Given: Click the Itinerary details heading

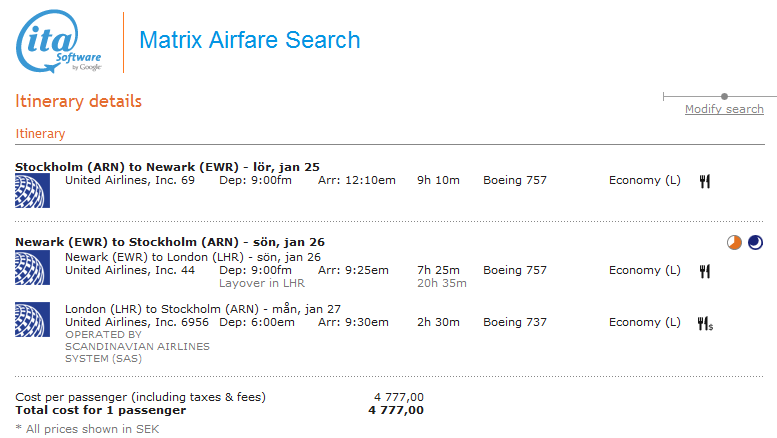Looking at the screenshot, I should coord(78,101).
